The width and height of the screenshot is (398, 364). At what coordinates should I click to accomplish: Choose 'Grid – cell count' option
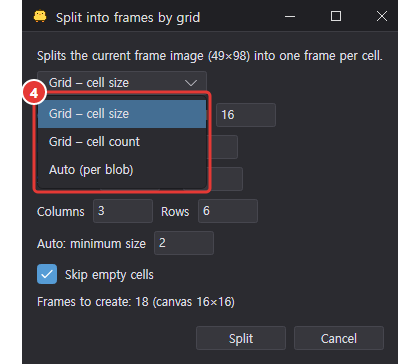click(x=122, y=142)
